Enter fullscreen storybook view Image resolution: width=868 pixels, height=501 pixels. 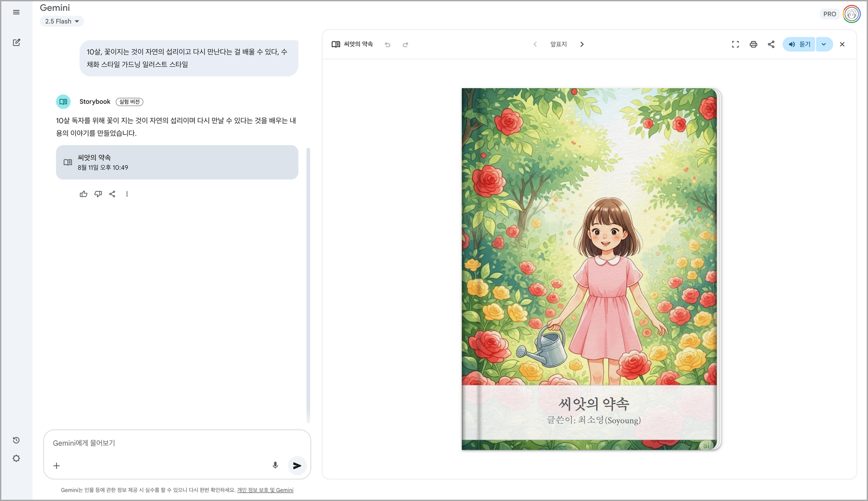coord(735,44)
